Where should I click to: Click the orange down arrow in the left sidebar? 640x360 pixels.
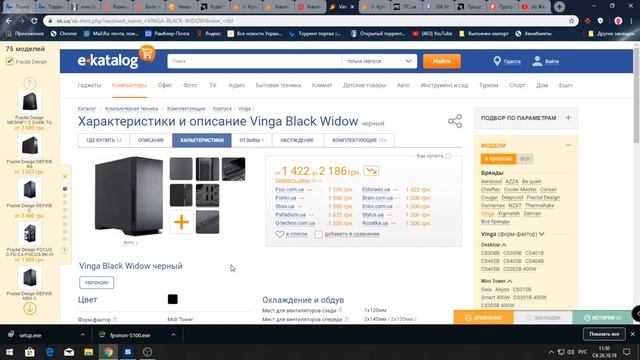tap(29, 309)
